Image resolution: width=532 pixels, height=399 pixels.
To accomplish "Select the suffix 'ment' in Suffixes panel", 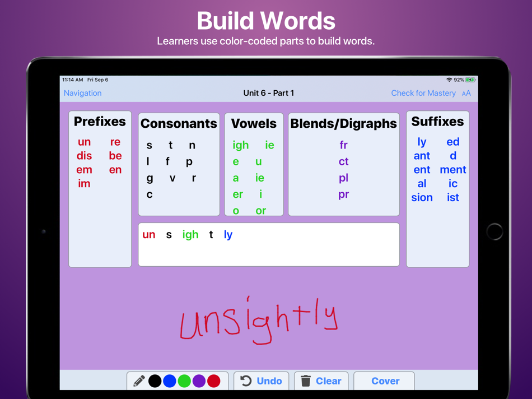I will click(x=453, y=169).
